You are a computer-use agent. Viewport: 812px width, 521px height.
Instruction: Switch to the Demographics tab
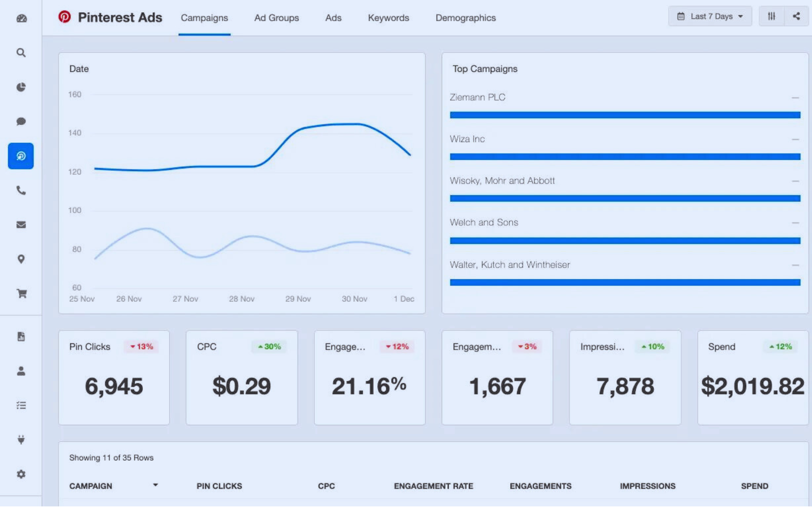(466, 18)
